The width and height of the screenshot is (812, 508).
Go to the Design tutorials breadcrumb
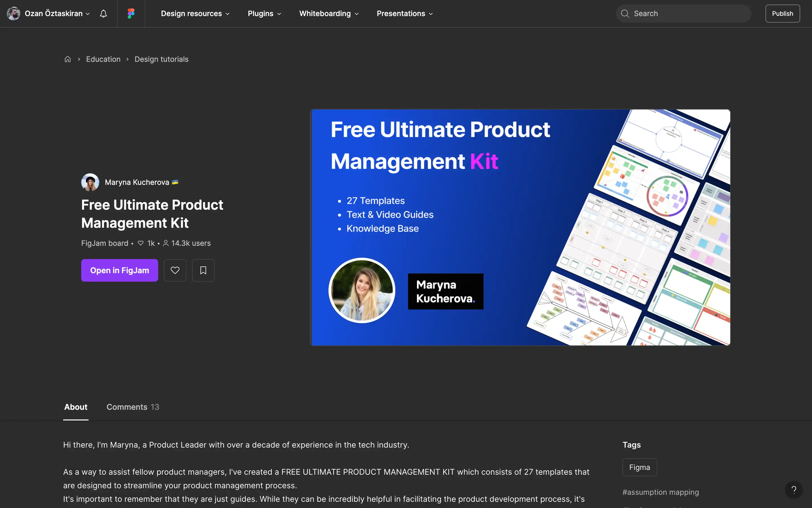[161, 59]
